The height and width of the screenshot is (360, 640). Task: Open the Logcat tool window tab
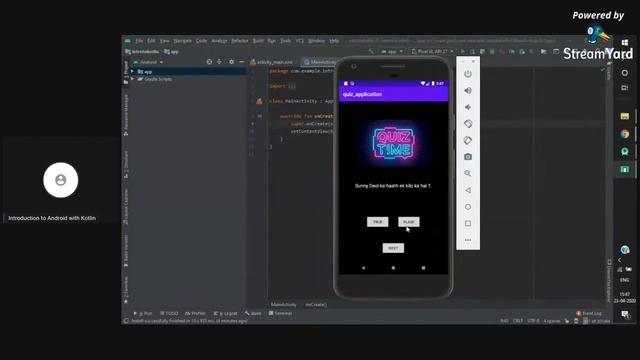[x=225, y=313]
